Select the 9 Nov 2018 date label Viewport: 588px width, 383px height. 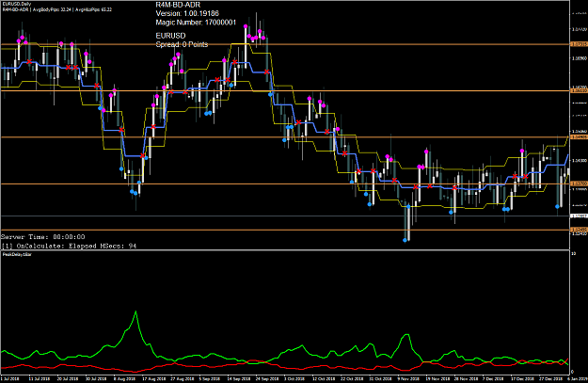click(x=408, y=379)
